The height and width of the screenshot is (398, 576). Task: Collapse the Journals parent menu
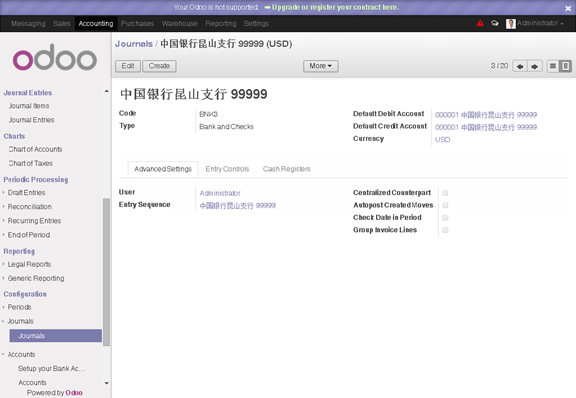click(20, 321)
